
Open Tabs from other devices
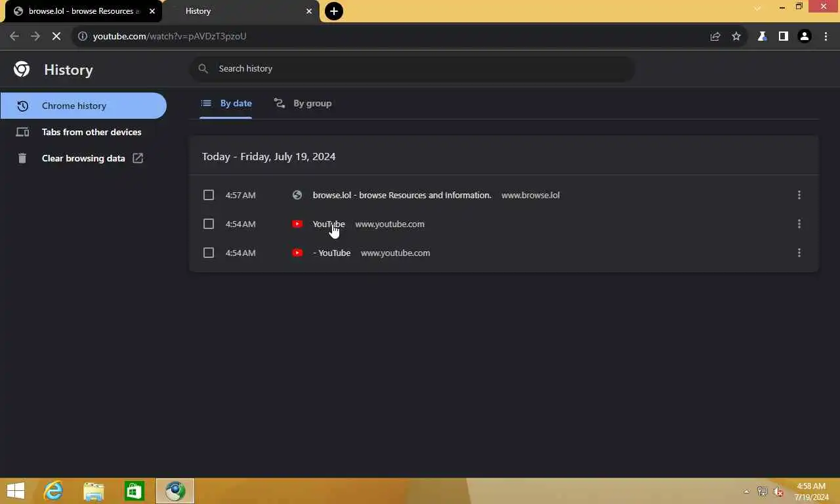(x=83, y=132)
